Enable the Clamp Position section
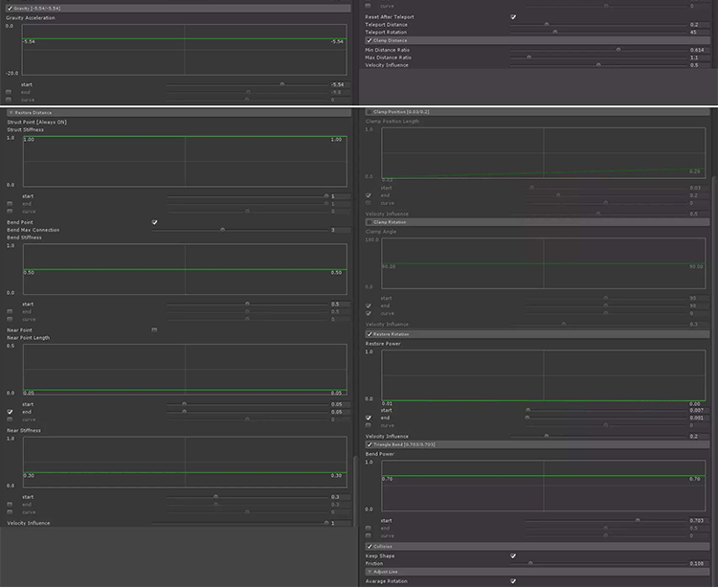The height and width of the screenshot is (588, 718). [x=370, y=112]
